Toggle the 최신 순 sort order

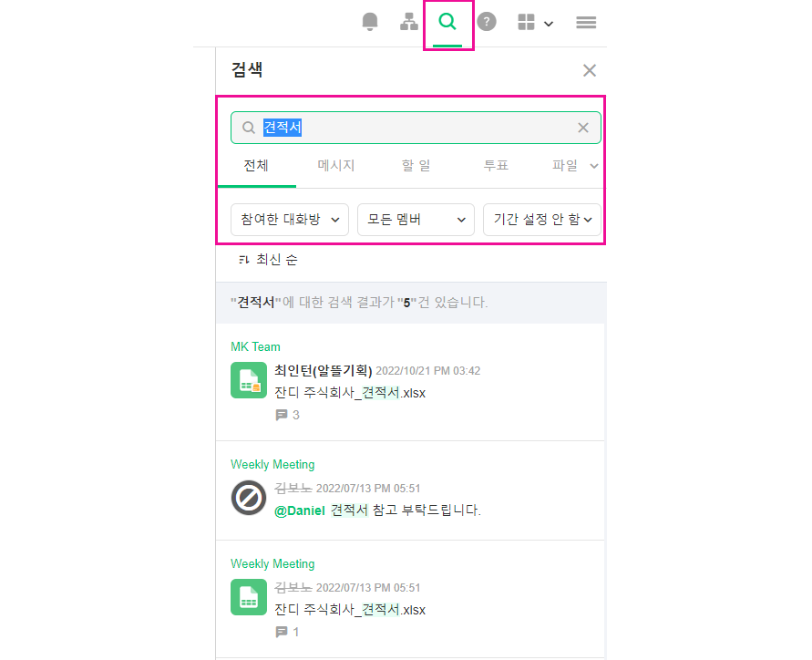(268, 260)
